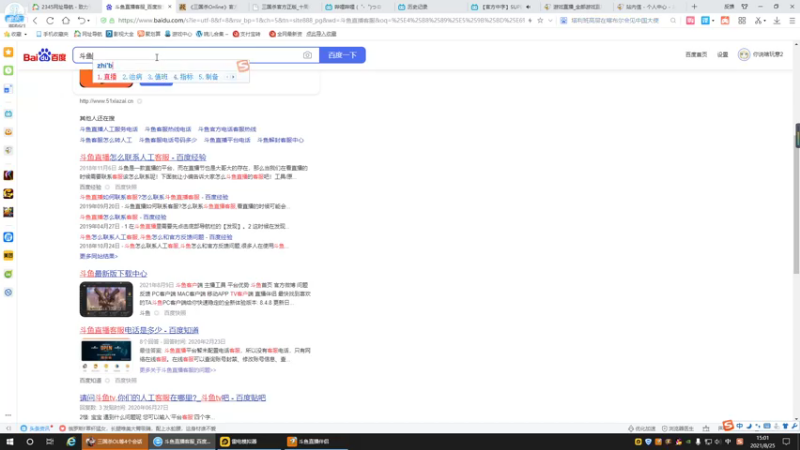Screen dimensions: 800x450
Task: Click the Baidu logo
Action: 45,55
